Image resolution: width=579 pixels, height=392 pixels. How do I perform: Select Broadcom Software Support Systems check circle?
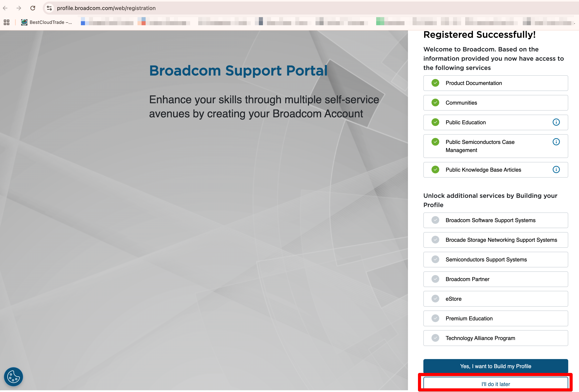click(x=435, y=220)
